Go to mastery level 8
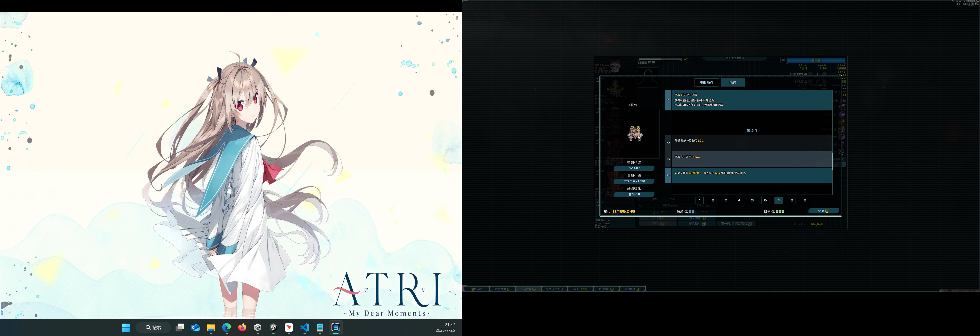The width and height of the screenshot is (980, 336). 791,200
